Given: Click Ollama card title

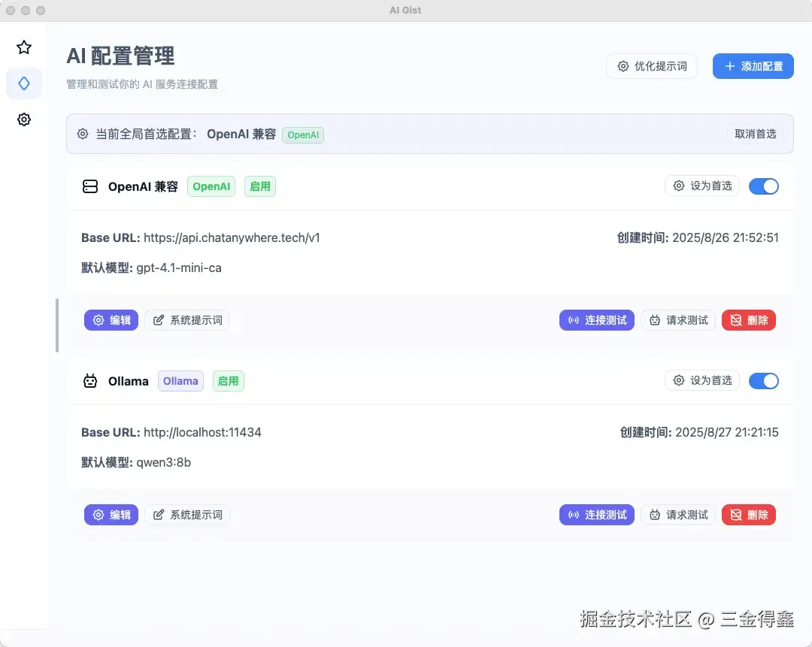Looking at the screenshot, I should pyautogui.click(x=129, y=381).
